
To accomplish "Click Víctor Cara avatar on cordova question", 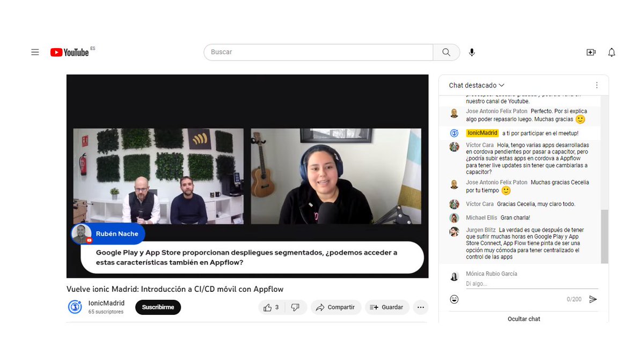I will click(455, 146).
